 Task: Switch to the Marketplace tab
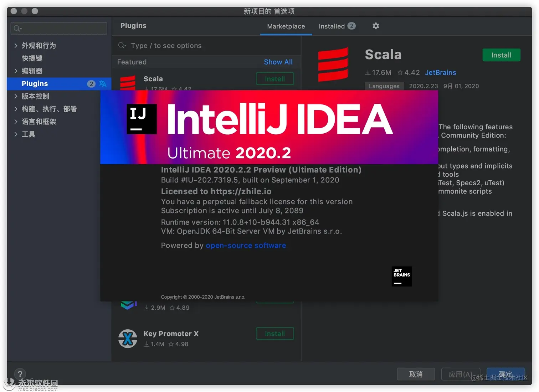(x=286, y=26)
